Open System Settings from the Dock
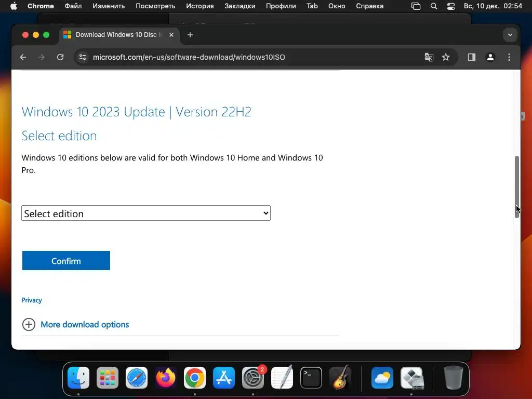Screen dimensions: 532x399 point(253,378)
